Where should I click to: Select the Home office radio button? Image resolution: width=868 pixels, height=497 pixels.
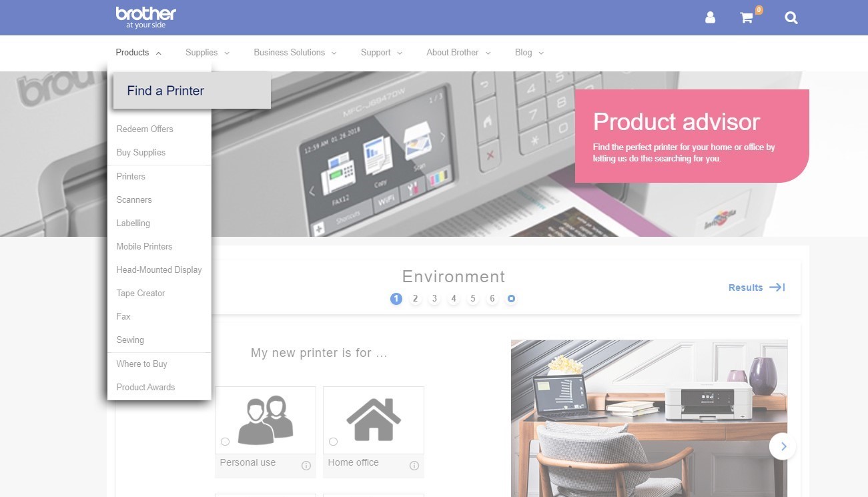tap(333, 442)
